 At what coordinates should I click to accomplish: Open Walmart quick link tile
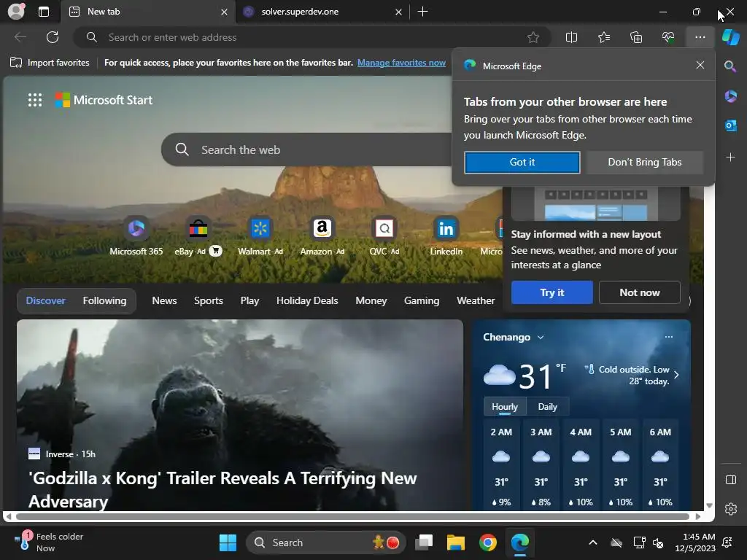tap(260, 236)
